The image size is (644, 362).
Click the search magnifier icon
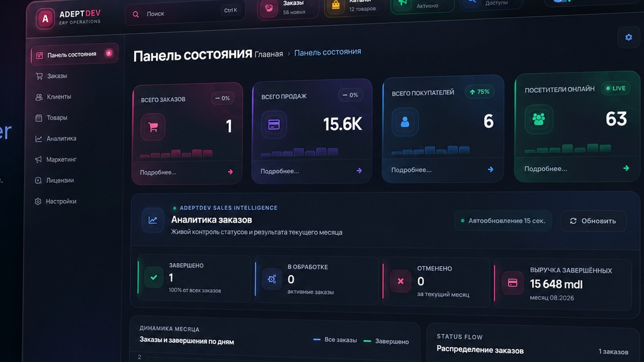[x=135, y=14]
